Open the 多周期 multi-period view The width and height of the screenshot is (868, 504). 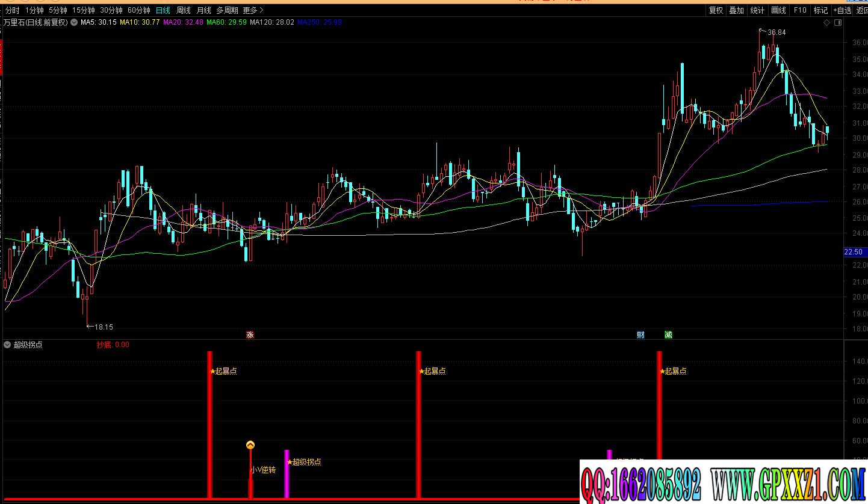pyautogui.click(x=227, y=10)
